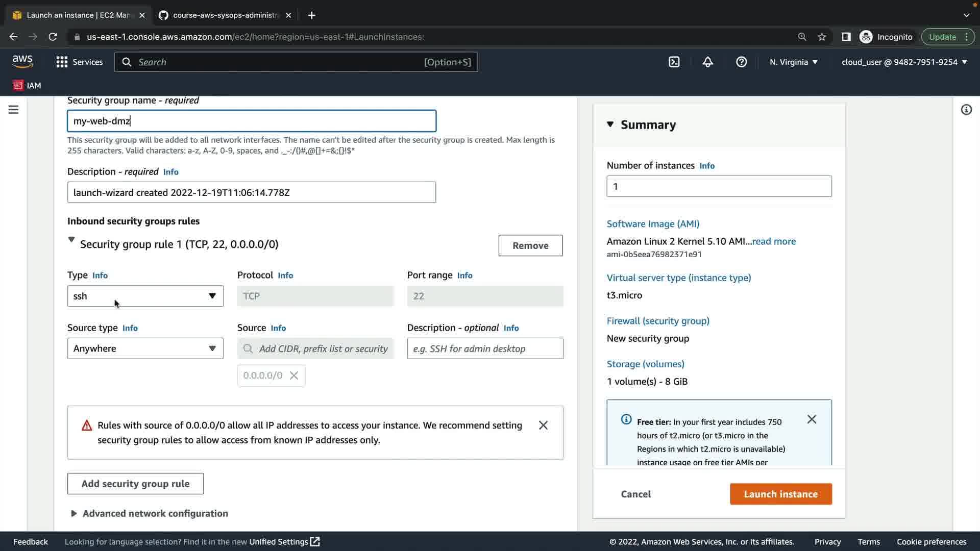Click the Number of instances field
The image size is (980, 551).
click(719, 186)
